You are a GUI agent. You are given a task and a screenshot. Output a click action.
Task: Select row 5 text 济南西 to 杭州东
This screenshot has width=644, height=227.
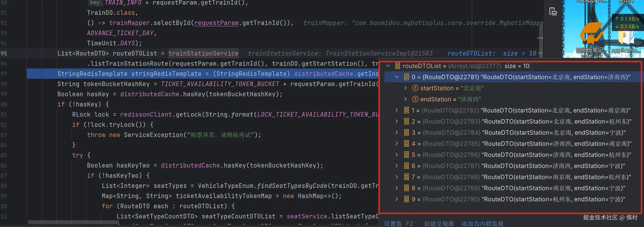(x=557, y=155)
